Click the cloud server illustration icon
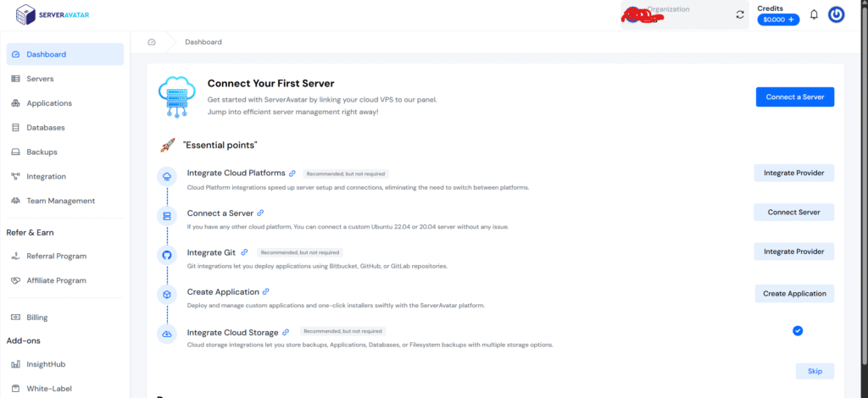This screenshot has height=398, width=868. (176, 97)
